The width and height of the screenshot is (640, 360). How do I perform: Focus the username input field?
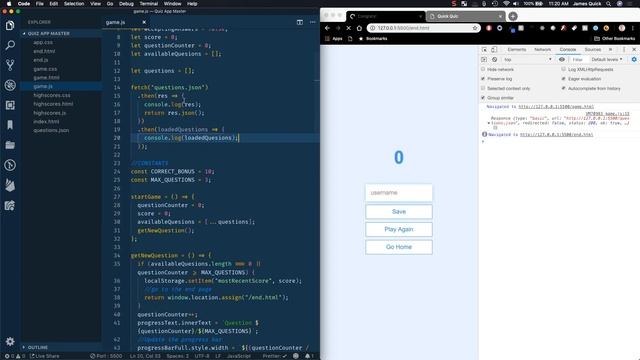click(399, 193)
